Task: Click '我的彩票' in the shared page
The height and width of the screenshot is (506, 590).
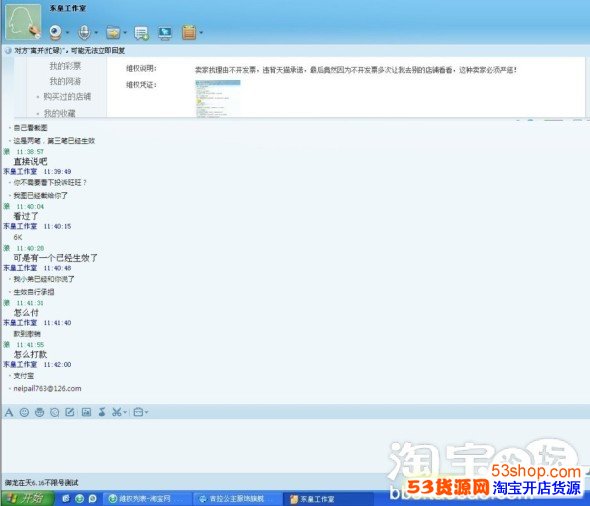Action: (x=65, y=66)
